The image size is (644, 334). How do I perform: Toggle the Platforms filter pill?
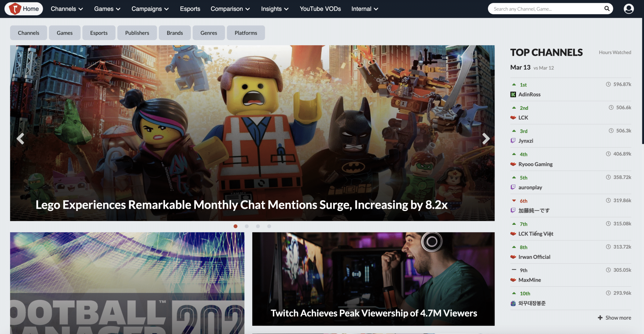246,33
